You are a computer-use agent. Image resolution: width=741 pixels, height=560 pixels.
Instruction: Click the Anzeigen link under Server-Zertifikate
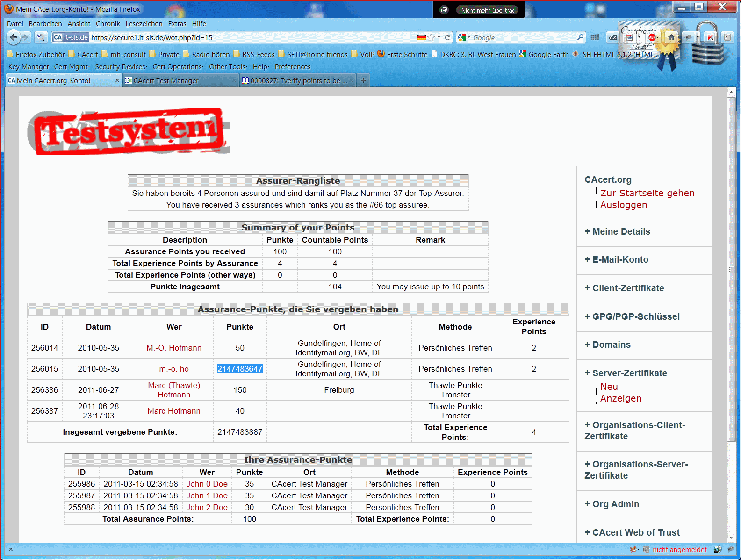(621, 398)
